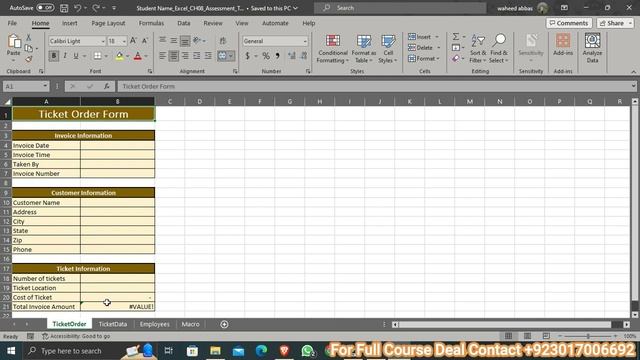Click the Wrap Text icon
640x360 pixels.
(x=223, y=41)
